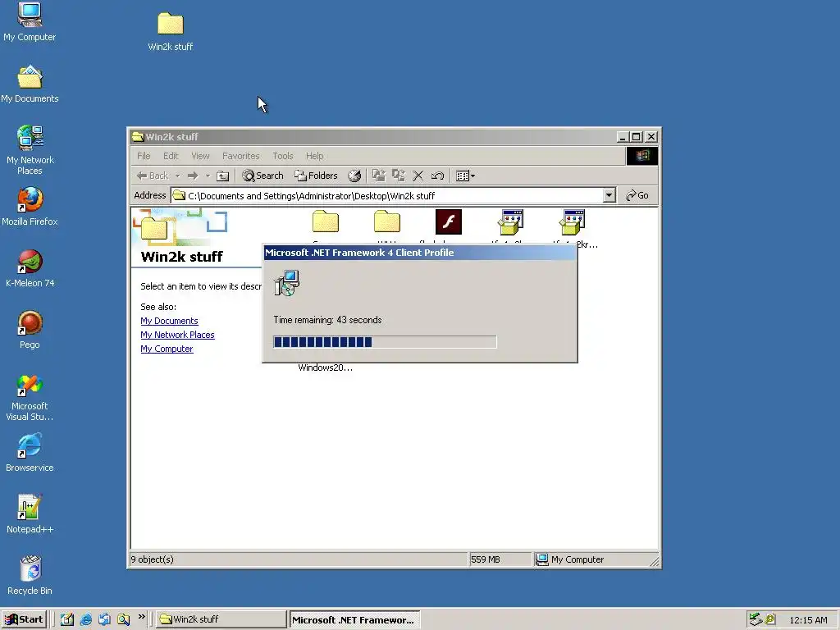Follow the My Computer link in See also

pyautogui.click(x=167, y=349)
